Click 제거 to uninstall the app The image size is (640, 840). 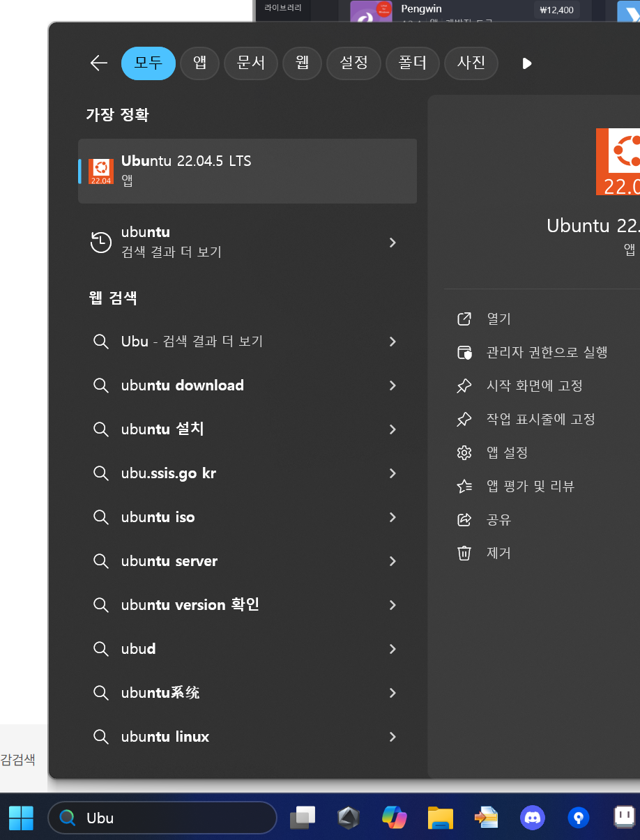498,553
